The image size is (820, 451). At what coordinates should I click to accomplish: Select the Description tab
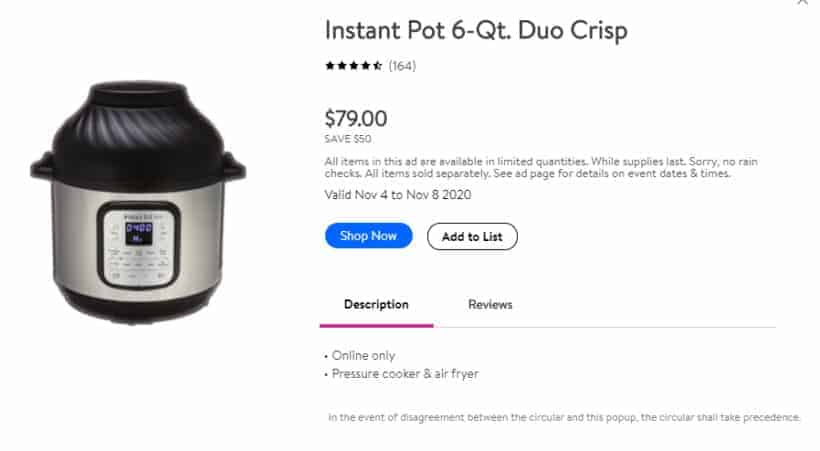click(376, 305)
